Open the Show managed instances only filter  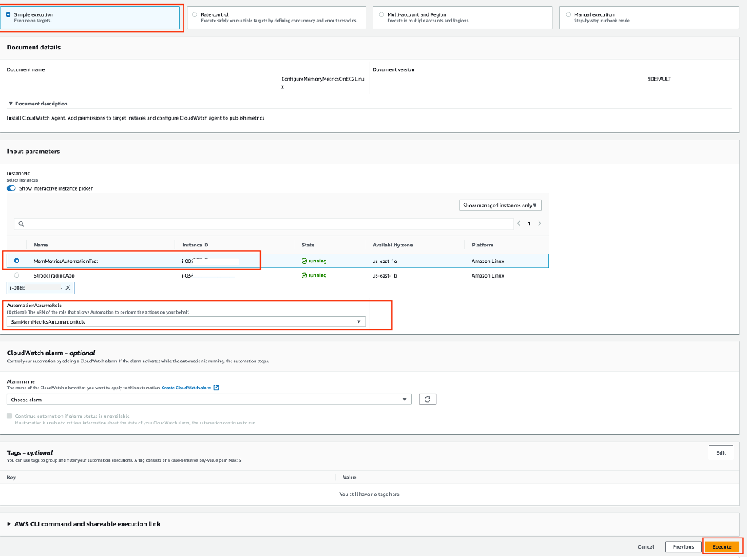click(500, 204)
